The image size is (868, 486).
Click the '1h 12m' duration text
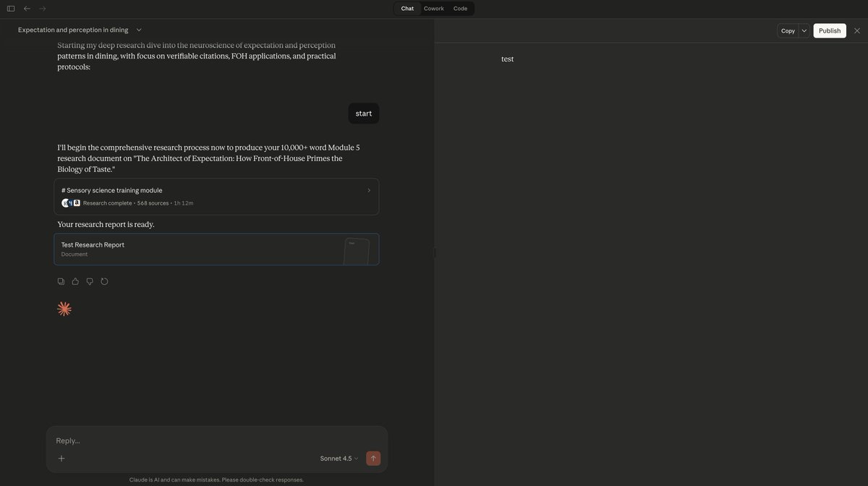[184, 203]
